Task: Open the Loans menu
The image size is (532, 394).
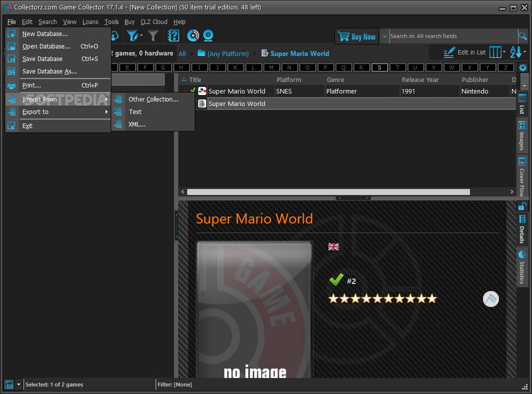Action: pos(90,22)
